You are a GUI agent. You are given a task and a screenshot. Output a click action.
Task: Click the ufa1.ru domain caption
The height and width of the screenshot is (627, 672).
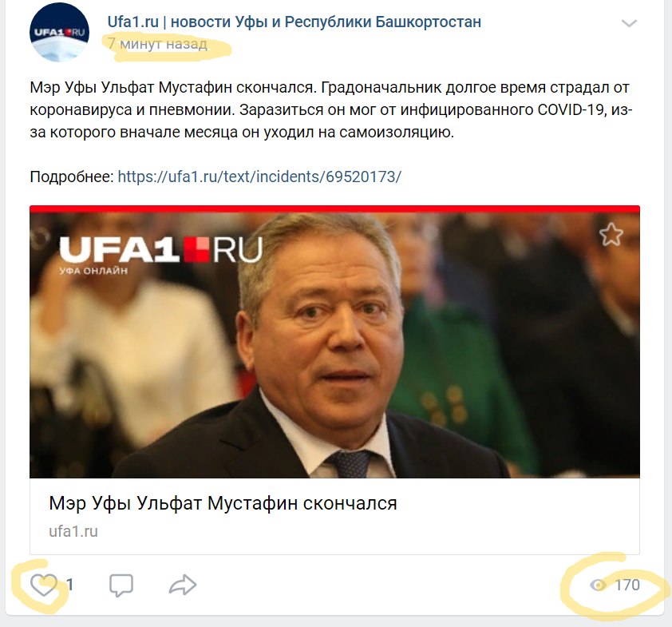(73, 531)
